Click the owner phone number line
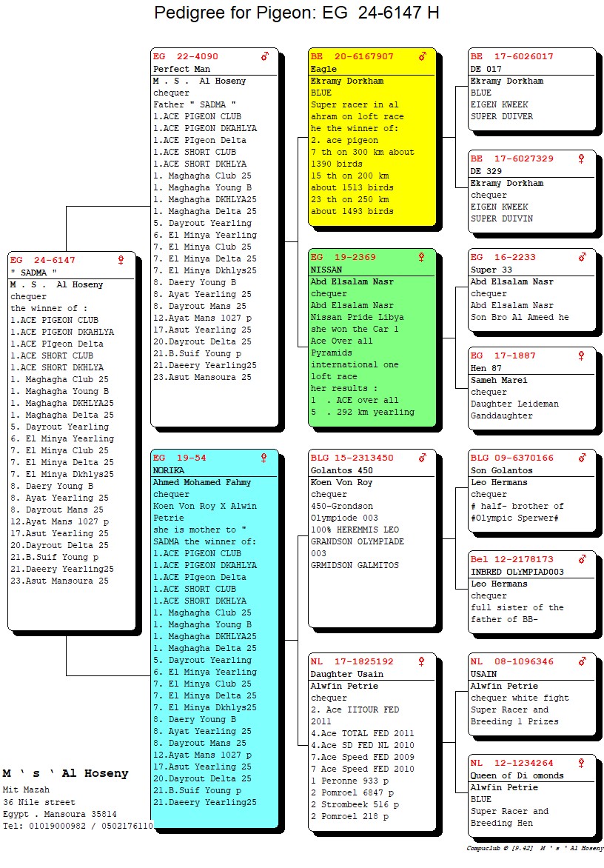604x868 pixels. (x=78, y=826)
